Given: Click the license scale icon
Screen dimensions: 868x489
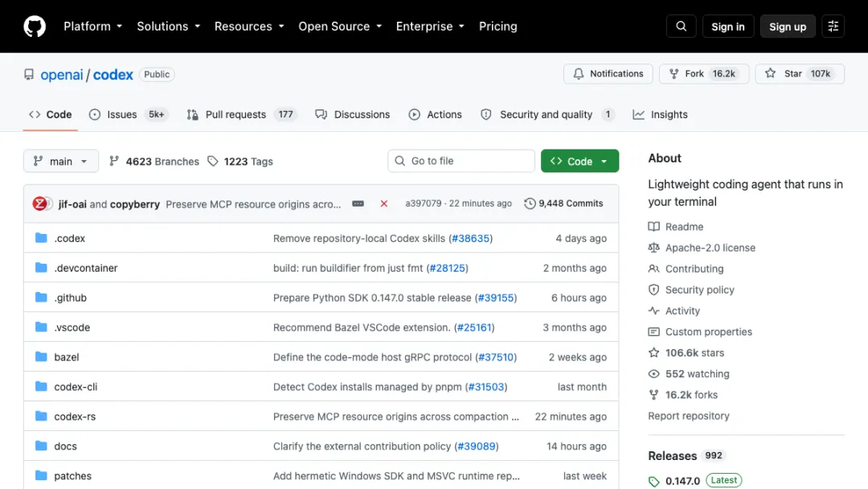Looking at the screenshot, I should [653, 248].
